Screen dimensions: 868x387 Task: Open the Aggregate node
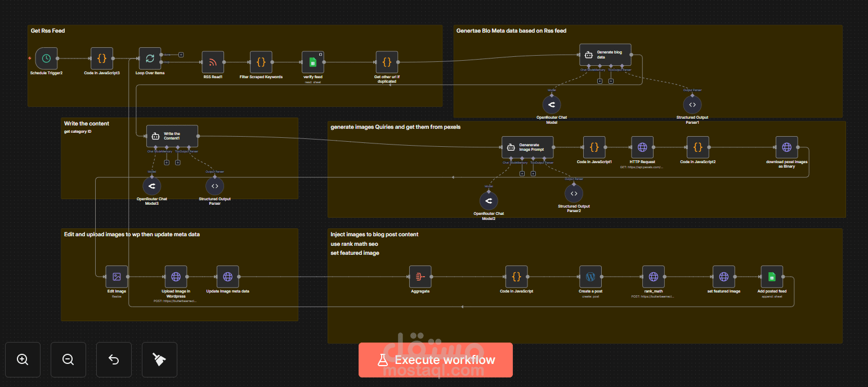[x=420, y=277]
